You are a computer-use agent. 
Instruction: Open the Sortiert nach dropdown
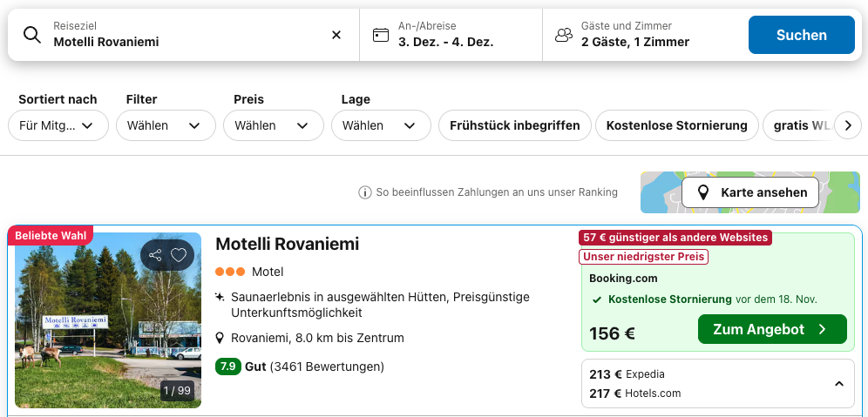click(58, 125)
